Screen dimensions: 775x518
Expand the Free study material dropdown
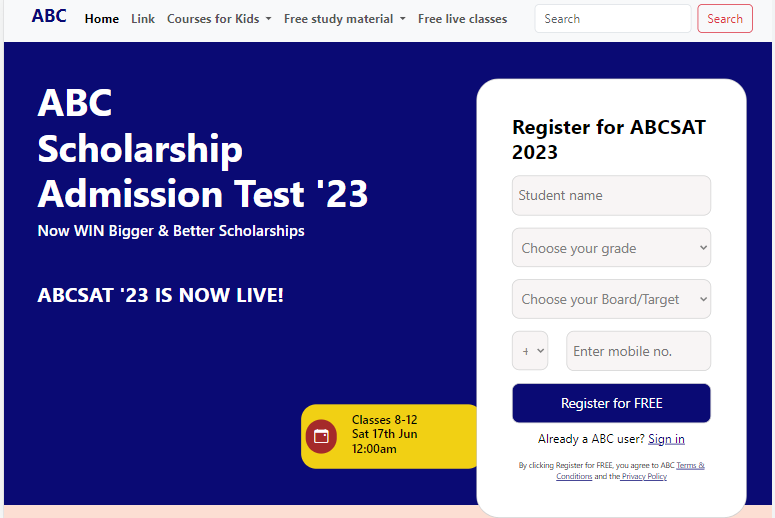click(x=345, y=19)
